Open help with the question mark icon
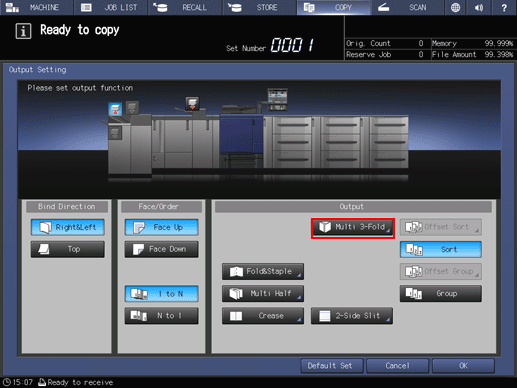Viewport: 517px width, 388px height. 504,7
